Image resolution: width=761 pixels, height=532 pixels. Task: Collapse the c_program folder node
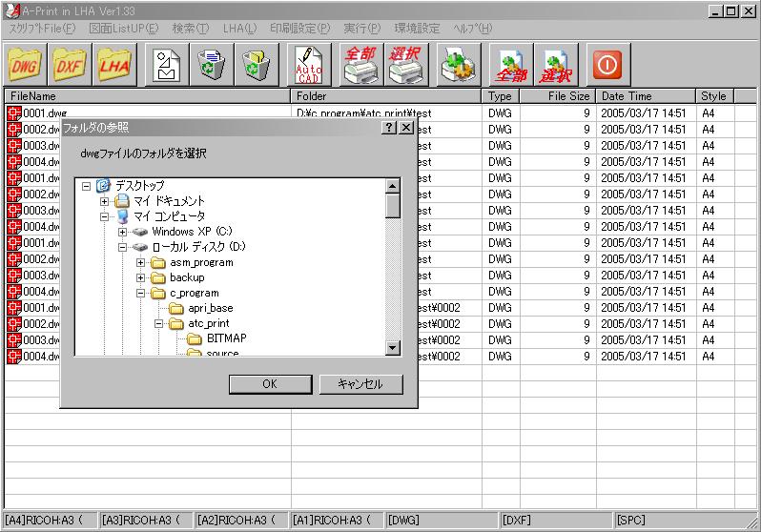click(x=141, y=293)
